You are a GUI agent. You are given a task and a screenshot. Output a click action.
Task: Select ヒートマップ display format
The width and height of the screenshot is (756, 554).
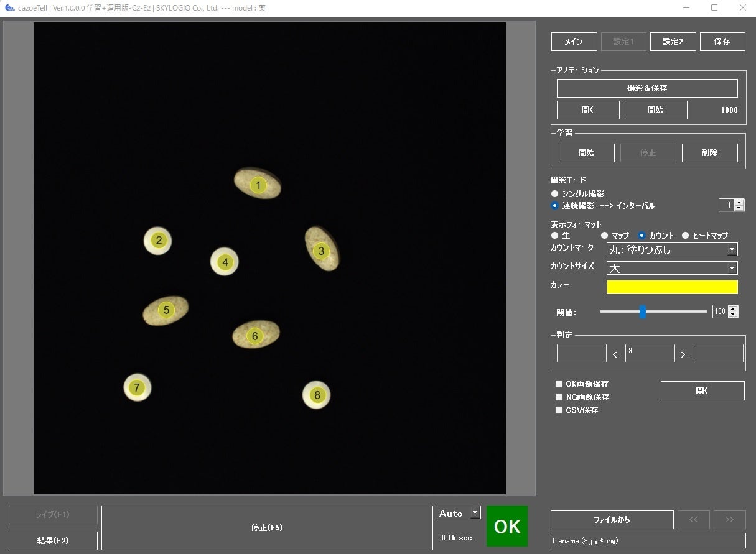coord(686,236)
